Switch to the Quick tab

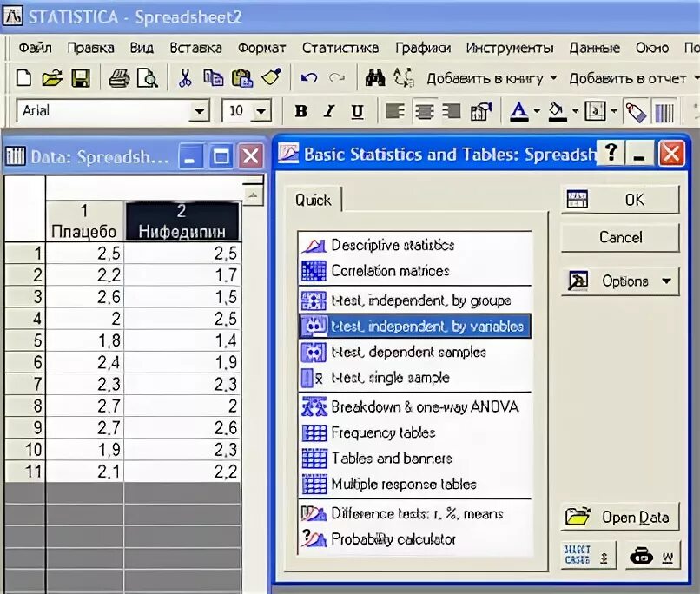314,200
